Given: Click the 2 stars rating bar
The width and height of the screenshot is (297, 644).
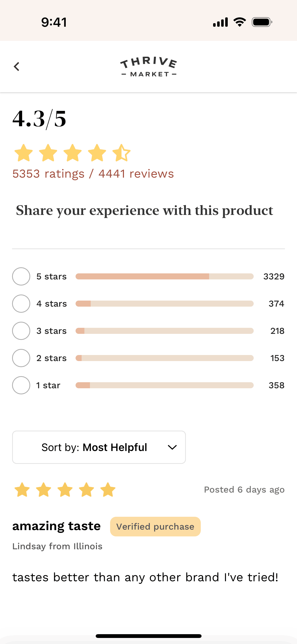Looking at the screenshot, I should coord(164,358).
